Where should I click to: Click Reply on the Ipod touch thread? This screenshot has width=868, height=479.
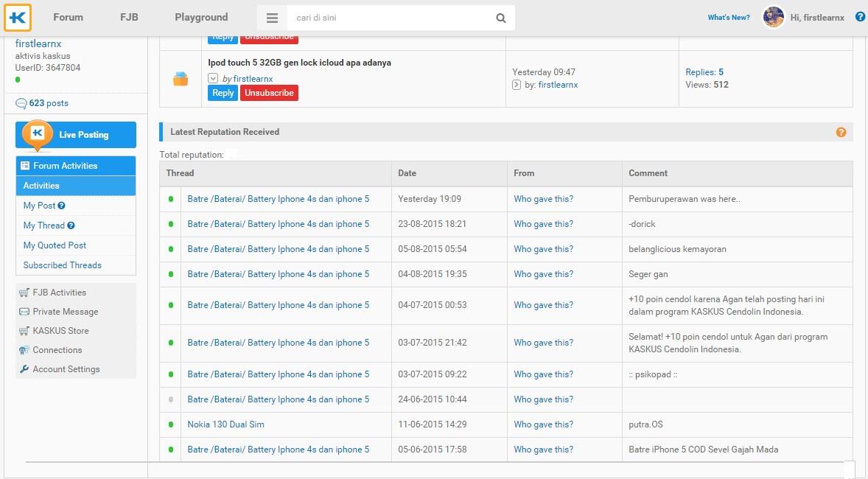click(x=223, y=93)
